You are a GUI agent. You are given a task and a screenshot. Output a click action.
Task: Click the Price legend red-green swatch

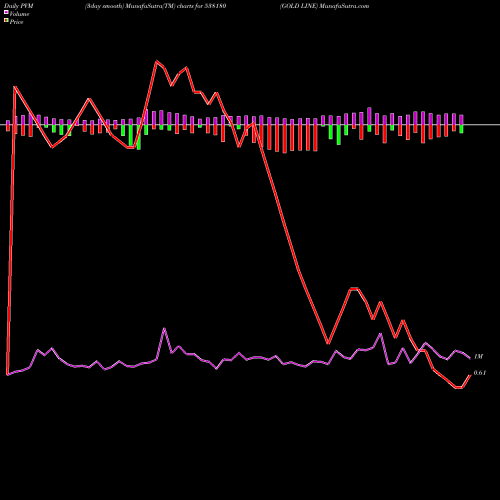coord(6,21)
